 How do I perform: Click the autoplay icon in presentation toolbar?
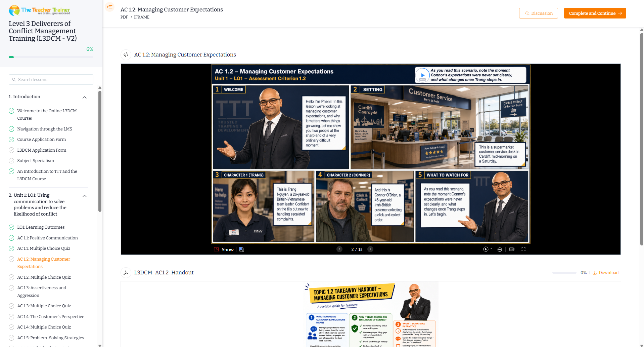point(486,249)
